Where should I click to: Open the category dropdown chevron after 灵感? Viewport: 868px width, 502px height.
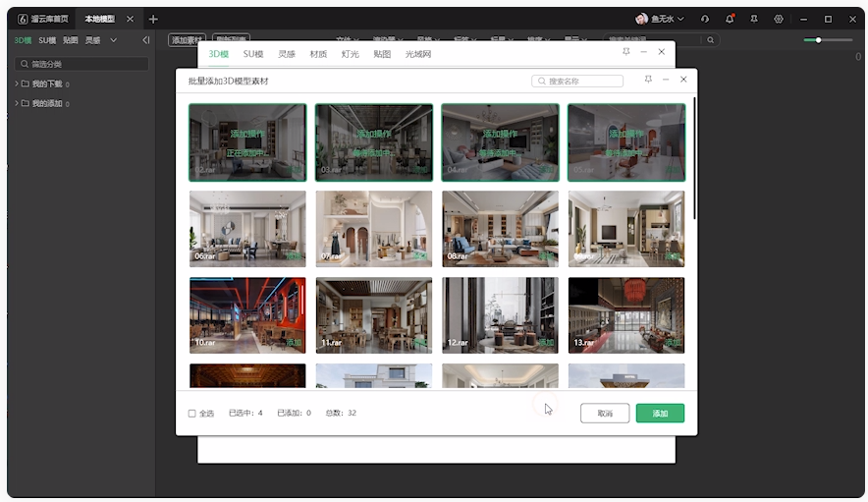tap(113, 40)
